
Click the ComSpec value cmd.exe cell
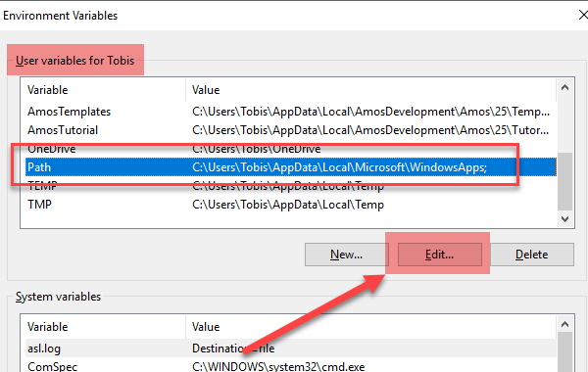tap(278, 366)
